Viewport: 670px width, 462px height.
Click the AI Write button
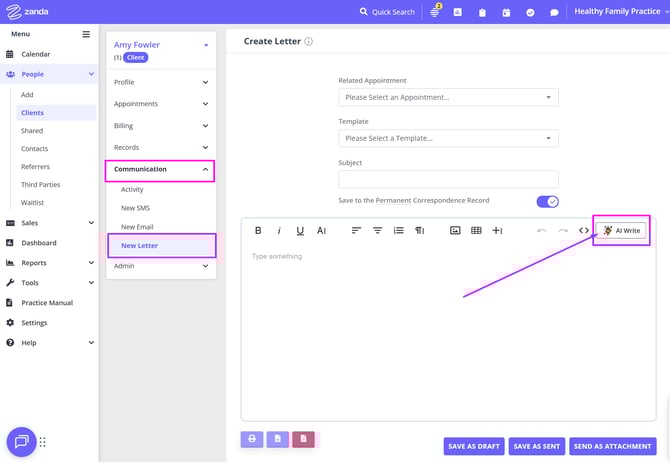coord(621,230)
